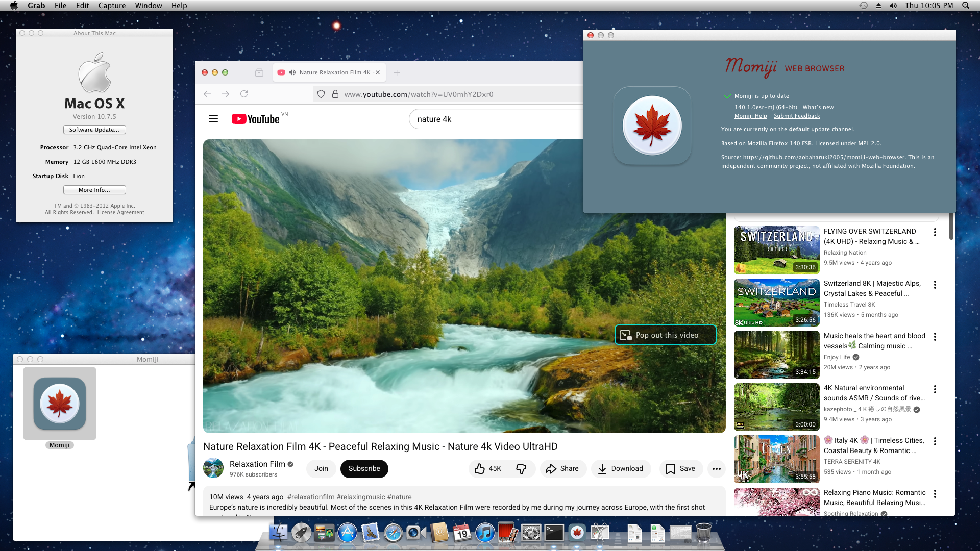Open options for Italy 4K video

(935, 441)
